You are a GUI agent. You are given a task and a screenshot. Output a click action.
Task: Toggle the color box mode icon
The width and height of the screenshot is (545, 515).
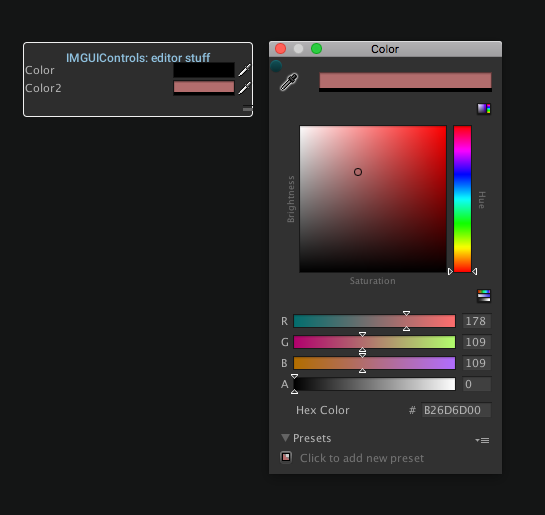(x=484, y=109)
